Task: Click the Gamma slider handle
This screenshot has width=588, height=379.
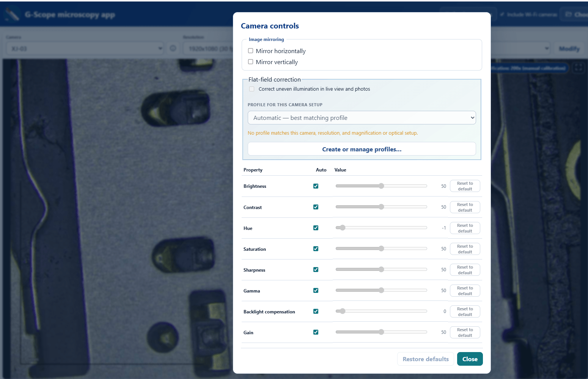Action: (x=381, y=290)
